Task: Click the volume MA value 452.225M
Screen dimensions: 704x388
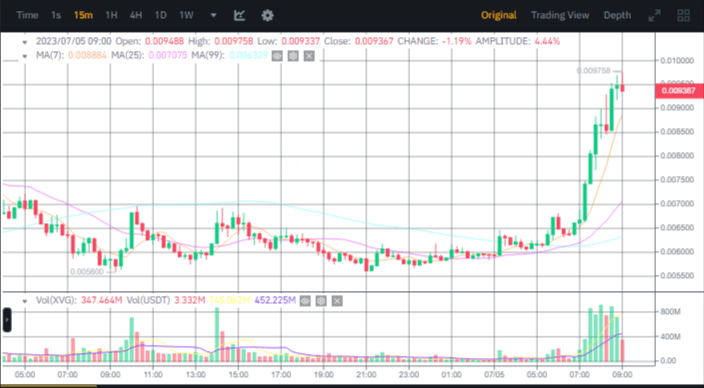Action: tap(275, 300)
